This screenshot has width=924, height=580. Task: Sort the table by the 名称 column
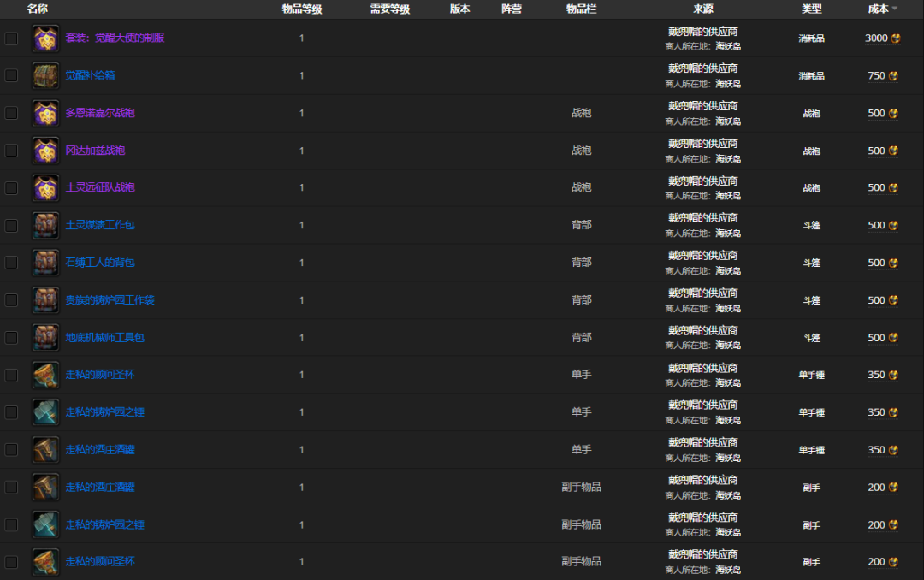click(38, 9)
